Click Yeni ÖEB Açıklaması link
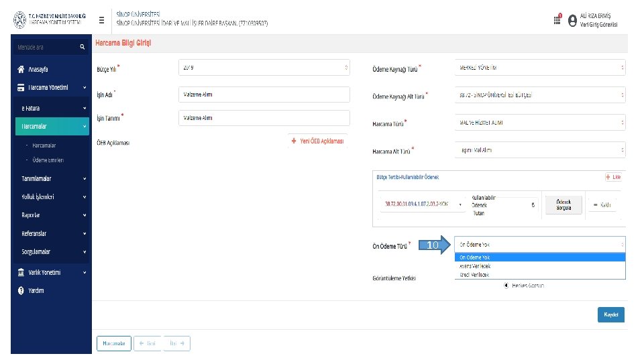The height and width of the screenshot is (362, 644). pyautogui.click(x=317, y=141)
